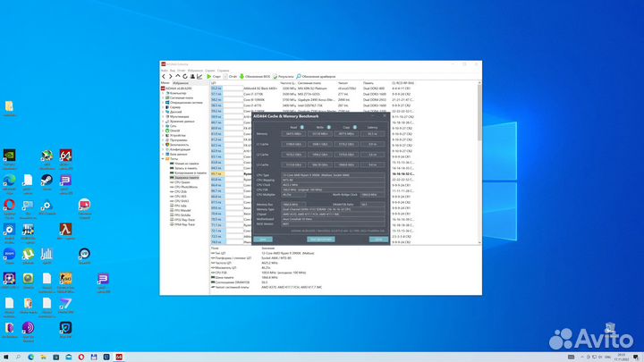
Task: Open the Вид menu
Action: (173, 71)
